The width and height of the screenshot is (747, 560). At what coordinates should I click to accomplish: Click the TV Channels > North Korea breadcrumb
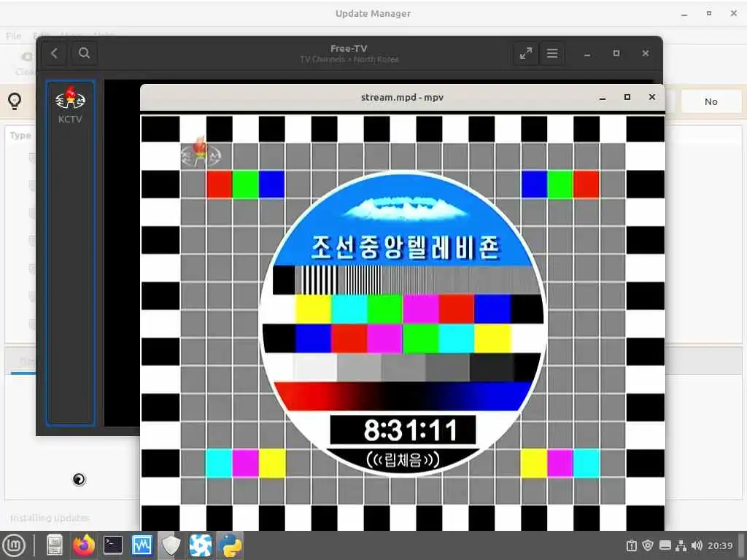(x=349, y=60)
